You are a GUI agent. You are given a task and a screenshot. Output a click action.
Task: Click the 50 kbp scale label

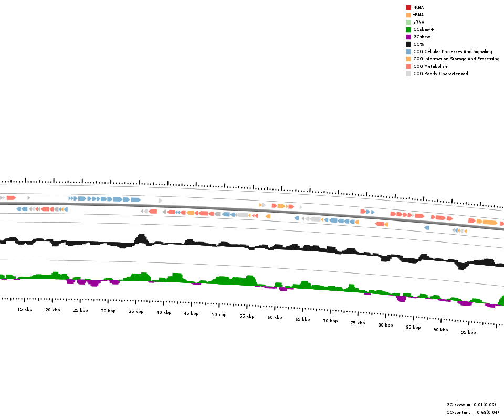point(219,314)
